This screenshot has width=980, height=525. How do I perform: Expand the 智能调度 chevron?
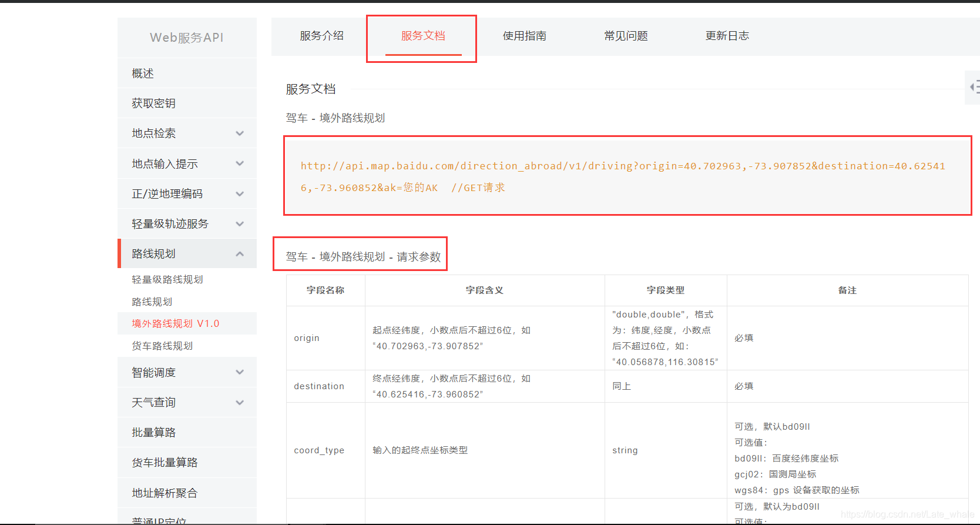(x=240, y=372)
